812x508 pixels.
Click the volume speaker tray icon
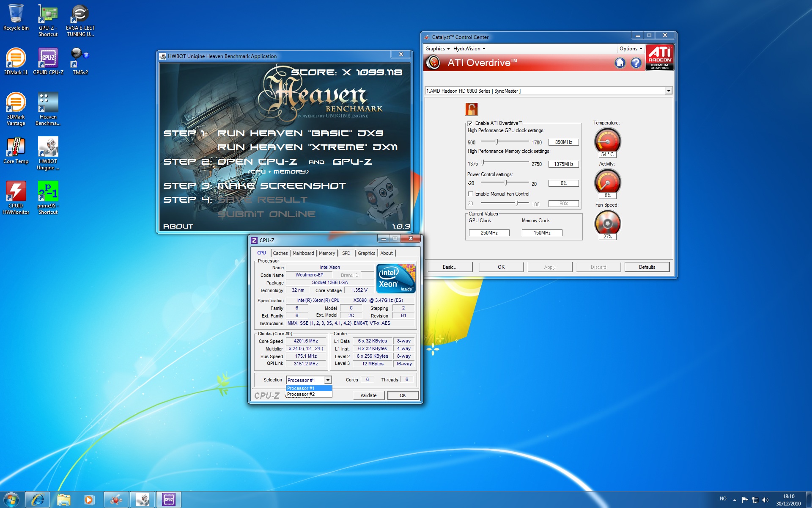coord(765,500)
